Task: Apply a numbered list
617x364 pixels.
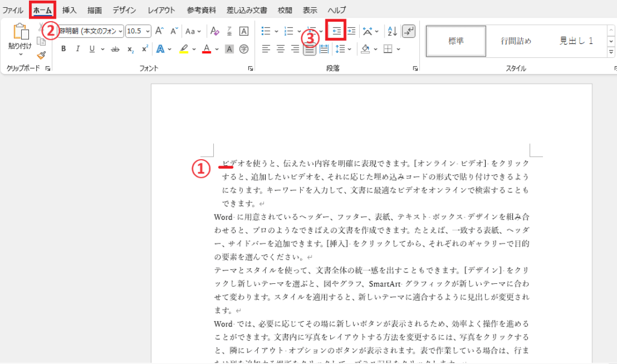Action: tap(289, 31)
